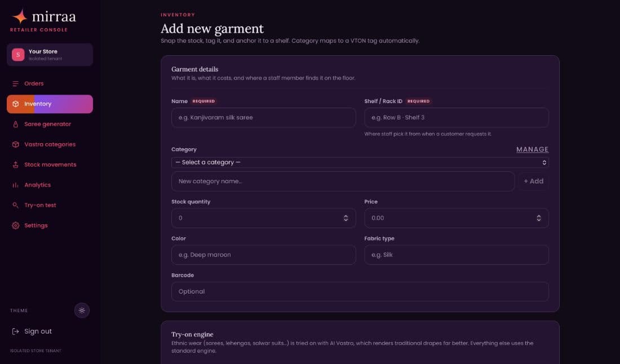Click the Shelf / Rack ID REQUIRED badge
The height and width of the screenshot is (364, 620).
point(418,101)
